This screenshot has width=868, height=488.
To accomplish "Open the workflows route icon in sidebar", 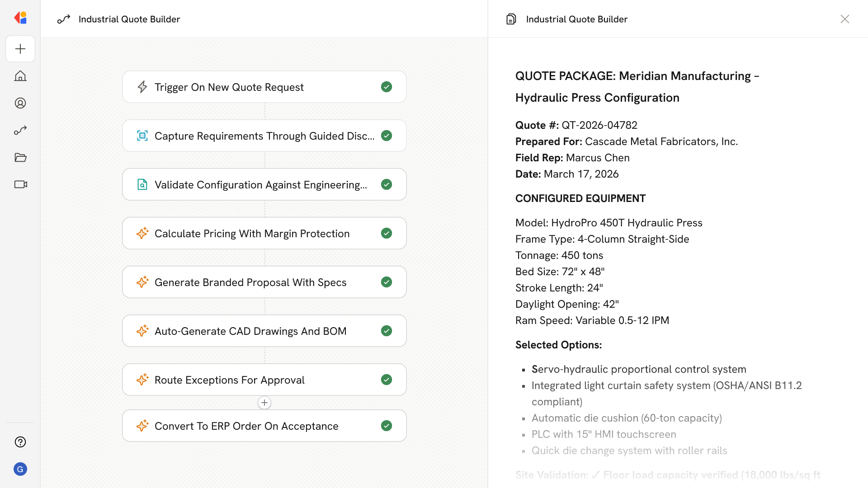I will (x=20, y=130).
